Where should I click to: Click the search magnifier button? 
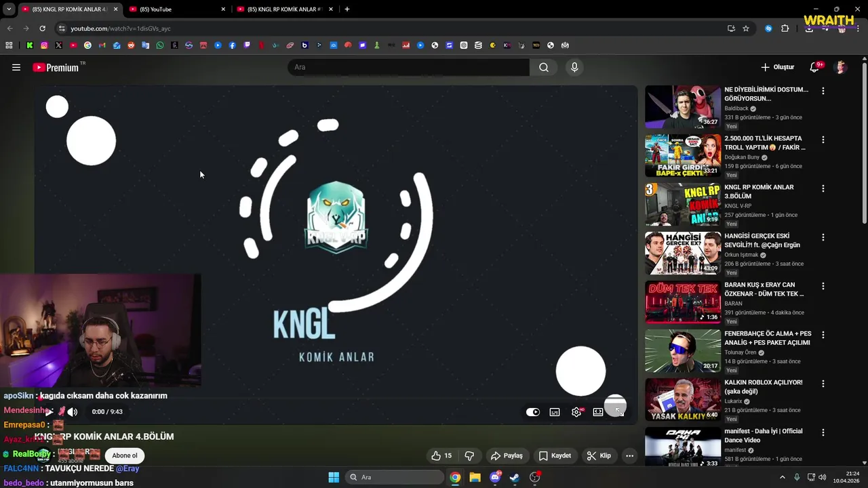[544, 67]
